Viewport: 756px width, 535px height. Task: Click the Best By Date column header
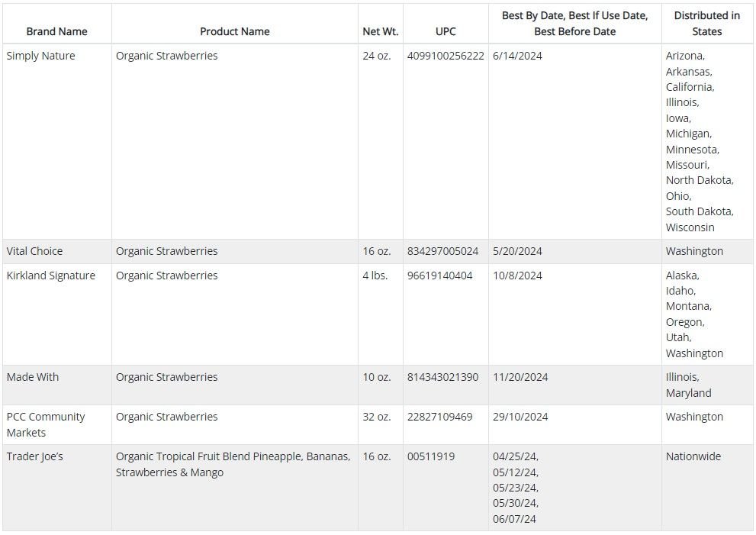click(x=574, y=24)
